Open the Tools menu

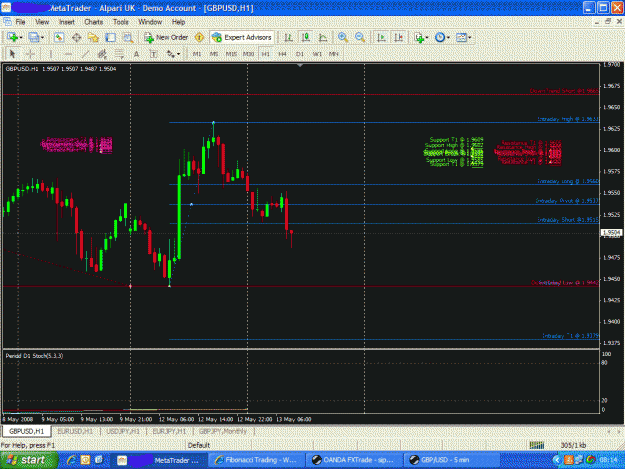click(x=121, y=22)
